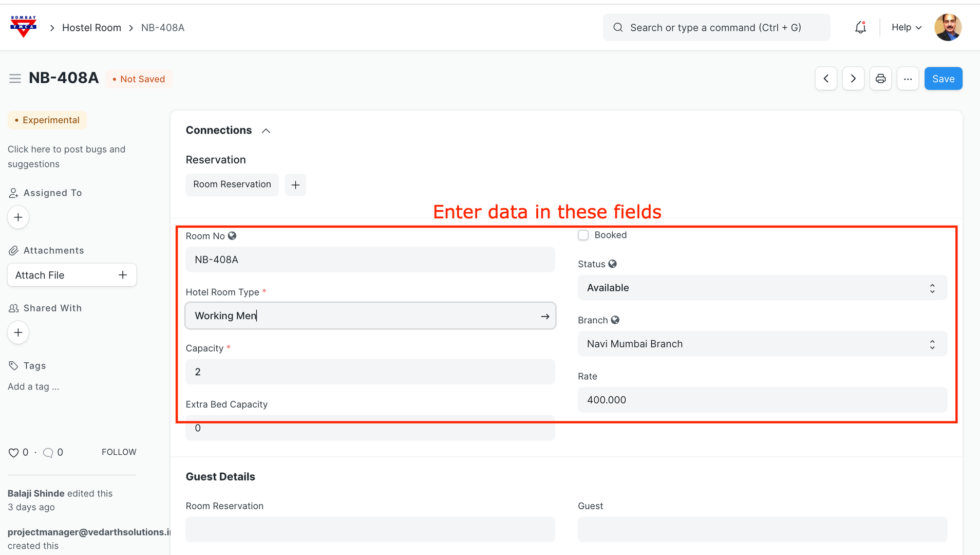Click the print icon
This screenshot has height=555, width=980.
pyautogui.click(x=880, y=79)
